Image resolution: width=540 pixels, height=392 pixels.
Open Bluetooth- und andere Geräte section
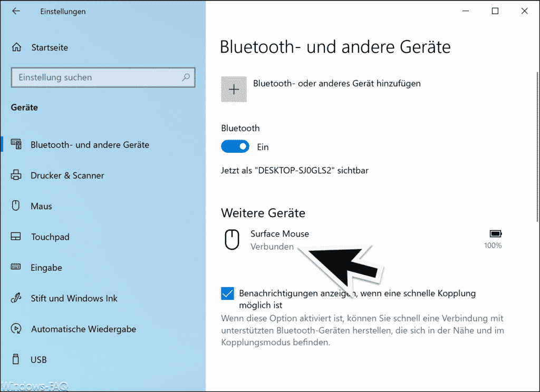pos(90,144)
